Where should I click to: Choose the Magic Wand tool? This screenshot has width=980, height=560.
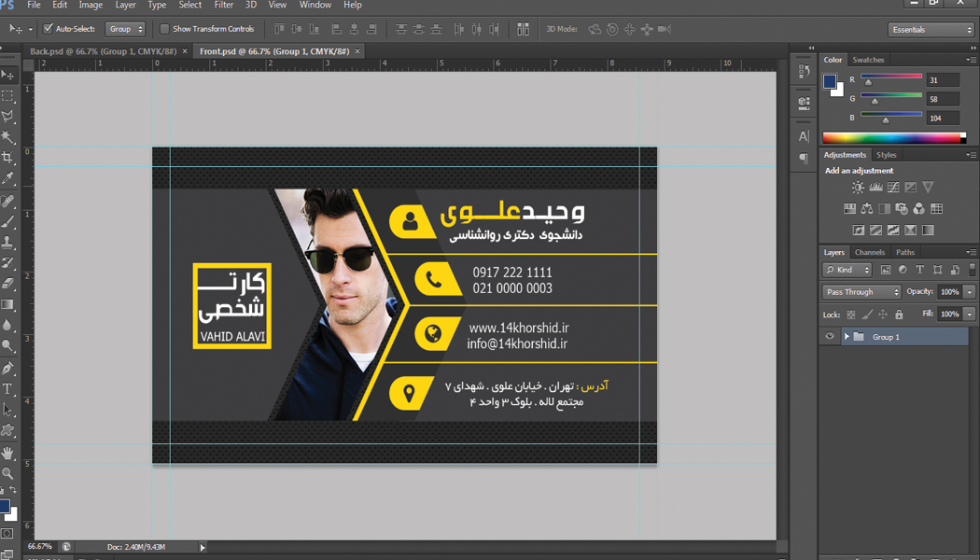click(x=7, y=138)
